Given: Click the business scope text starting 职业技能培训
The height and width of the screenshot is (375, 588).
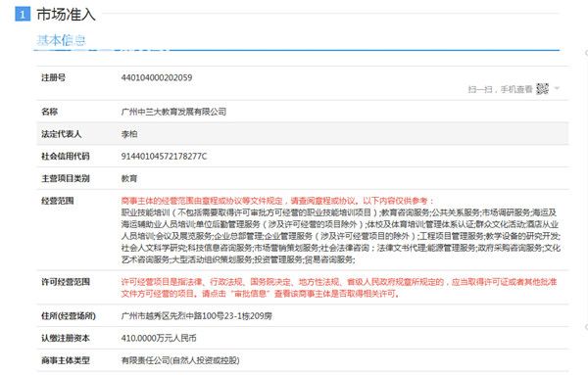Looking at the screenshot, I should coord(340,236).
